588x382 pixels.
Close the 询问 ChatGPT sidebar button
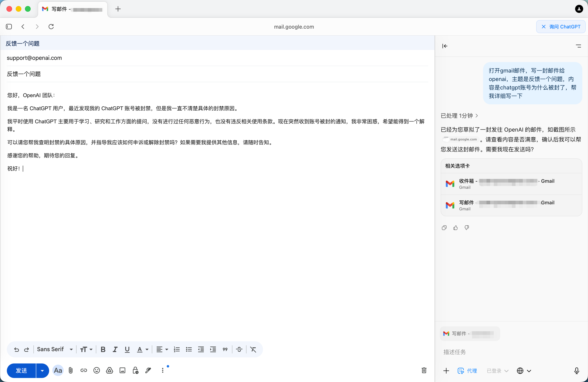[x=561, y=27]
